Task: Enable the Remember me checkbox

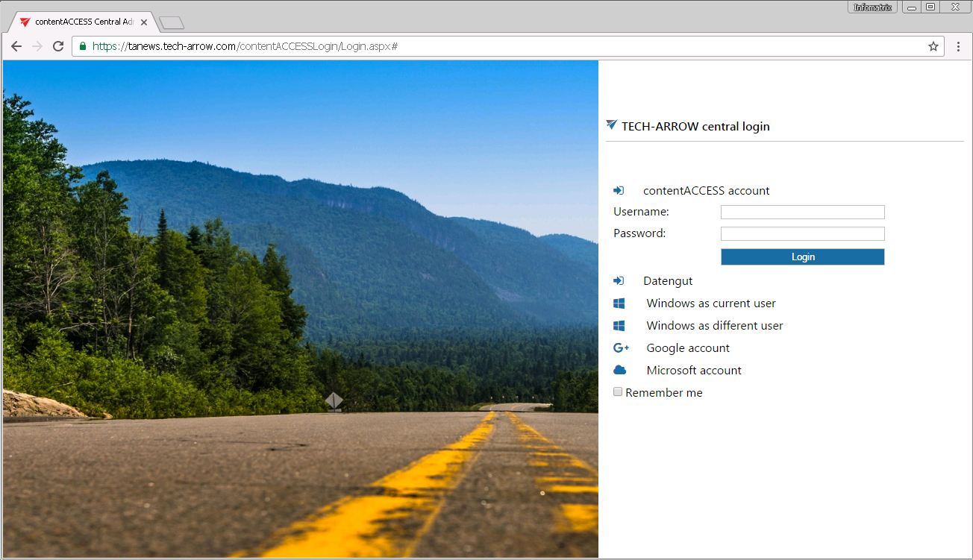Action: pos(618,392)
